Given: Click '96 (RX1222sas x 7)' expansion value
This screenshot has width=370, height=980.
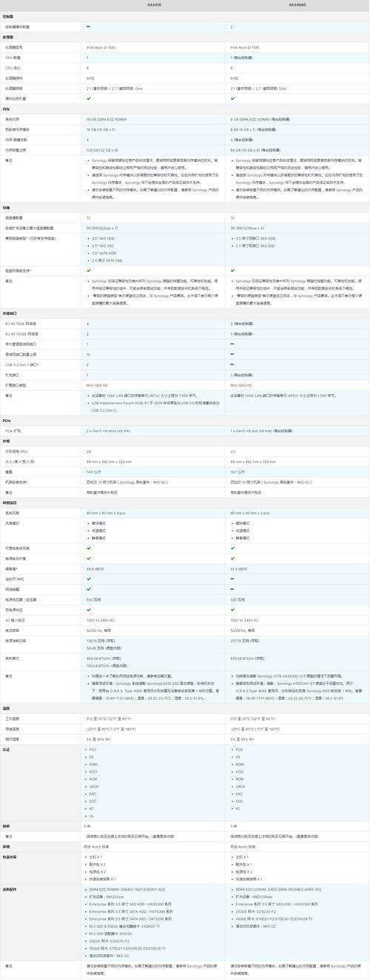Looking at the screenshot, I should pyautogui.click(x=101, y=229).
